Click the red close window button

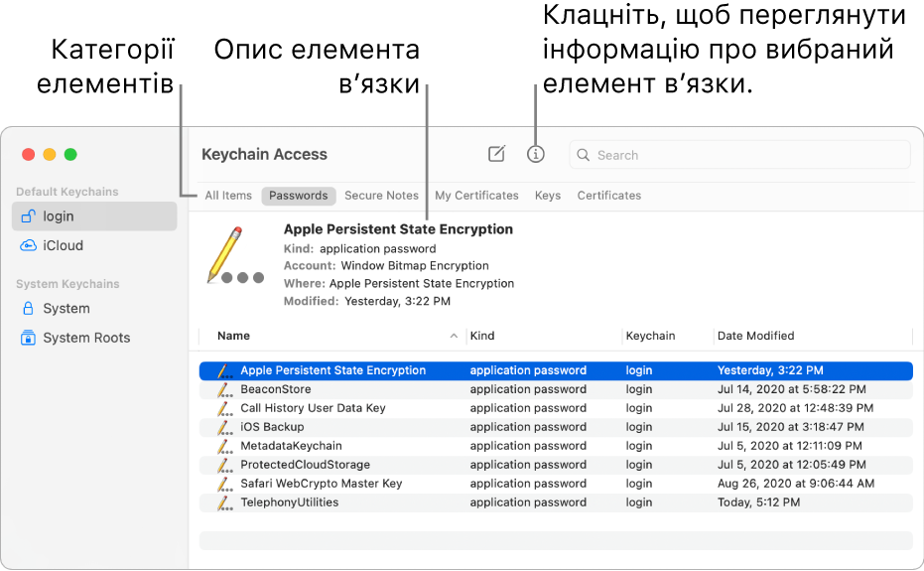[28, 155]
